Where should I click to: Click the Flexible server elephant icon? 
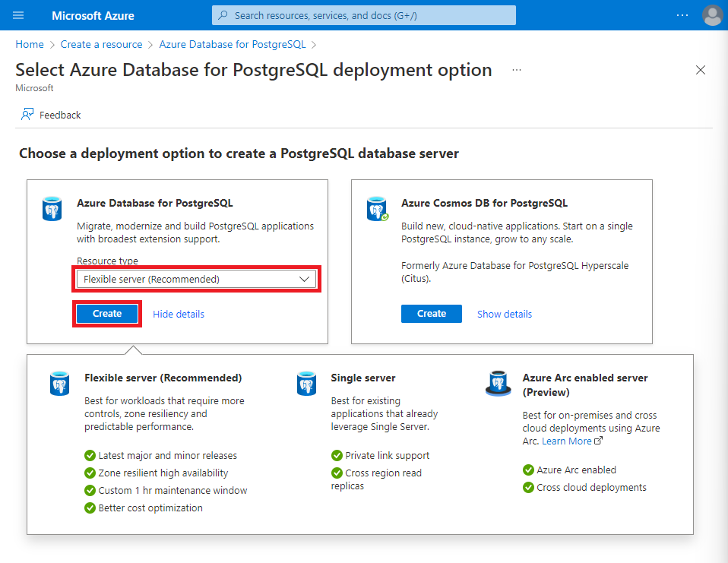(x=59, y=384)
